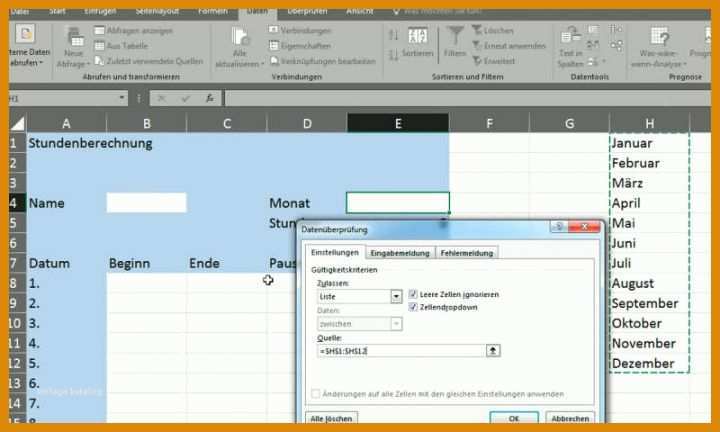720x432 pixels.
Task: Click the Ende header cell
Action: click(x=226, y=263)
